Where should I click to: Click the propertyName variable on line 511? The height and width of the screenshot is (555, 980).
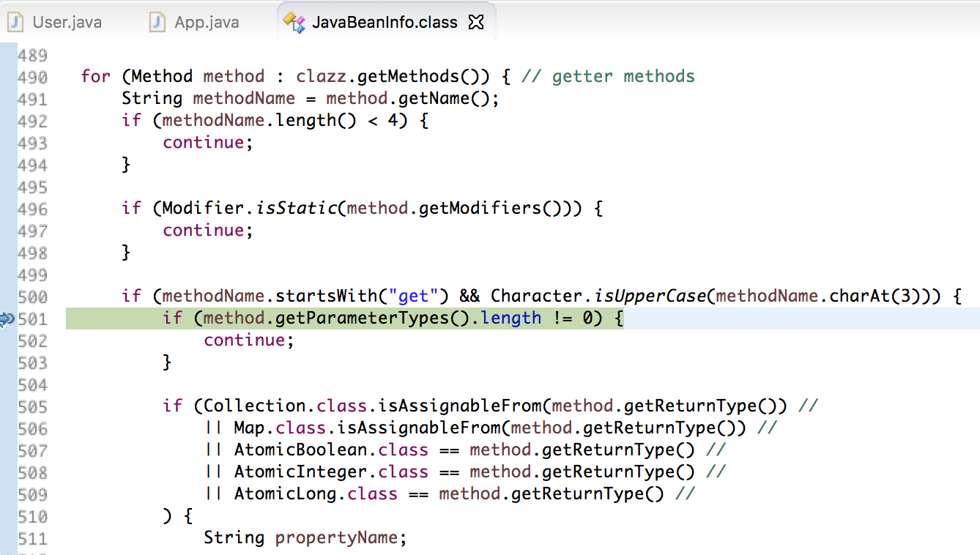[x=336, y=538]
